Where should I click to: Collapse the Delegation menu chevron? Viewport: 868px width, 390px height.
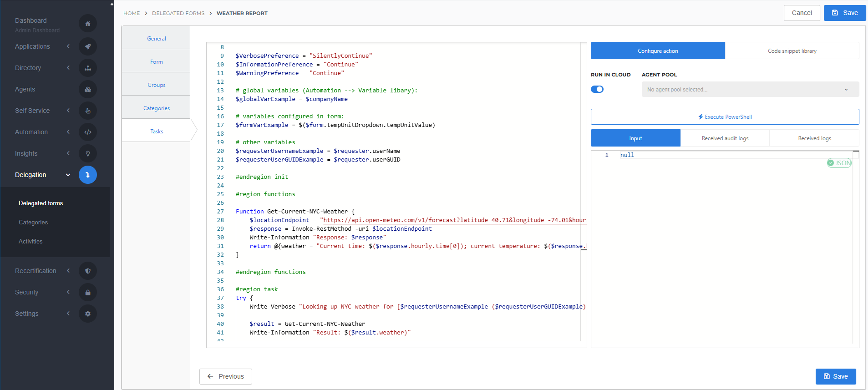pos(68,175)
